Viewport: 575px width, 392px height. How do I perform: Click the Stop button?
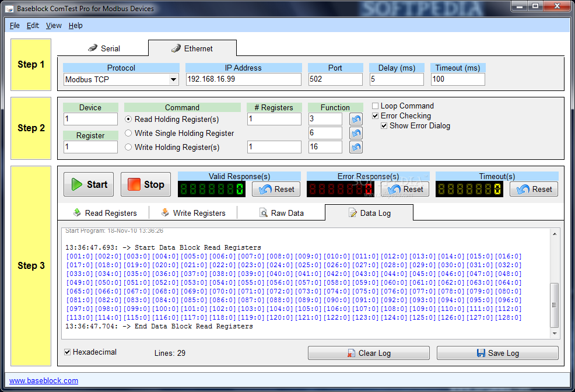[146, 184]
